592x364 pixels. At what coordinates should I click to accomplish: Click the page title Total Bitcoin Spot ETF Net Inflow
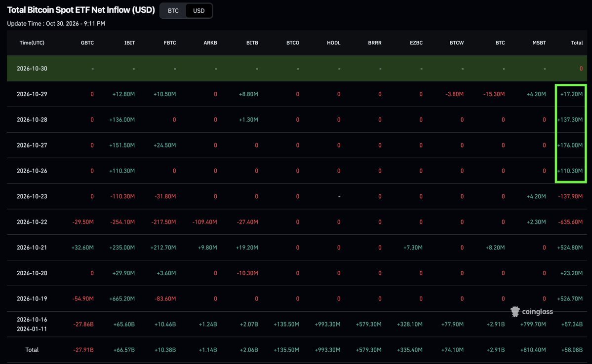click(x=81, y=10)
